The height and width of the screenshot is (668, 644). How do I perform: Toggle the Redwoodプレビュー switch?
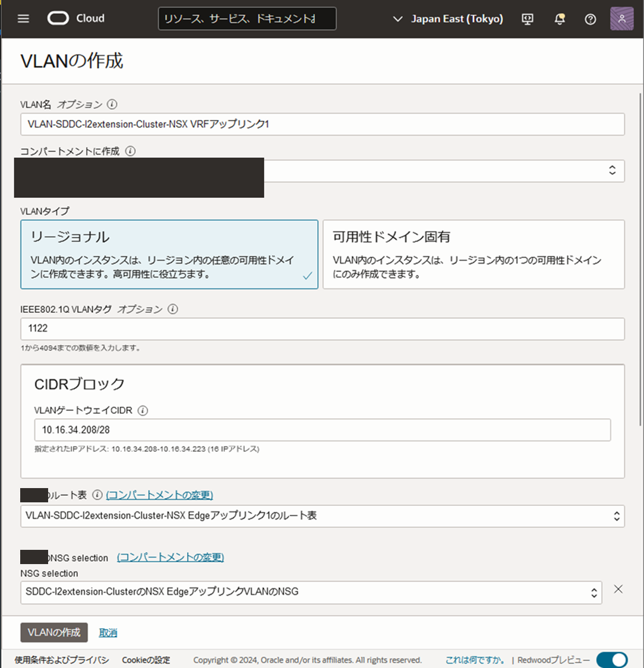point(613,660)
